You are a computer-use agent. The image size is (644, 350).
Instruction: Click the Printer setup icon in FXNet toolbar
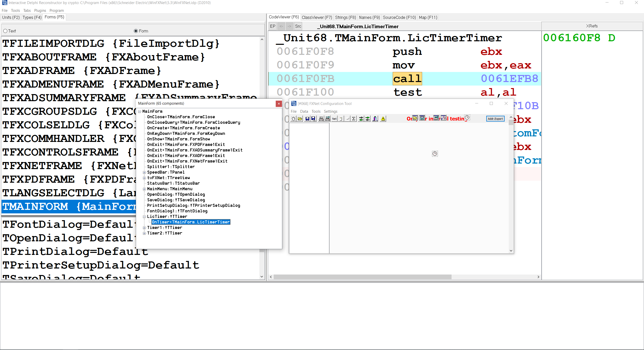(x=328, y=119)
